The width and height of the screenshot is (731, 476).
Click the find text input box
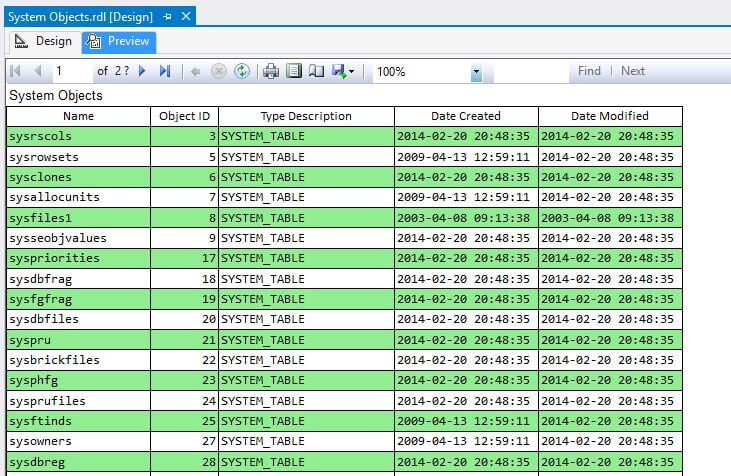pos(531,72)
